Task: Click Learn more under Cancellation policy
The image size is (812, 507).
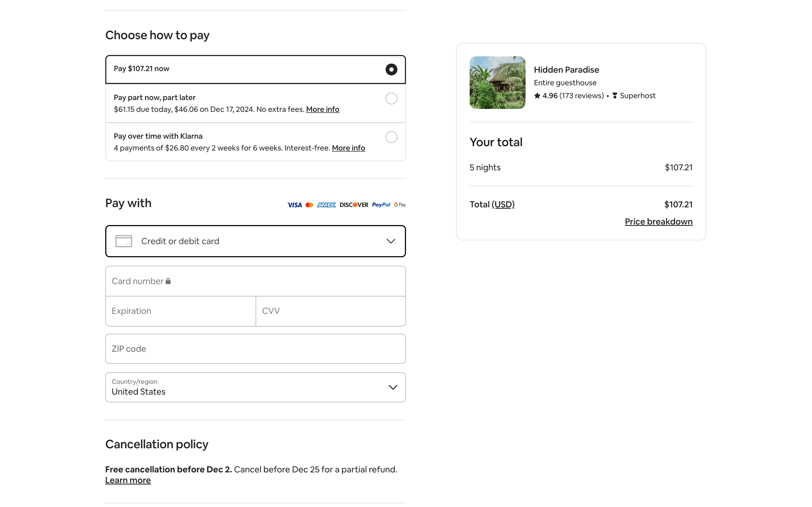Action: tap(128, 480)
